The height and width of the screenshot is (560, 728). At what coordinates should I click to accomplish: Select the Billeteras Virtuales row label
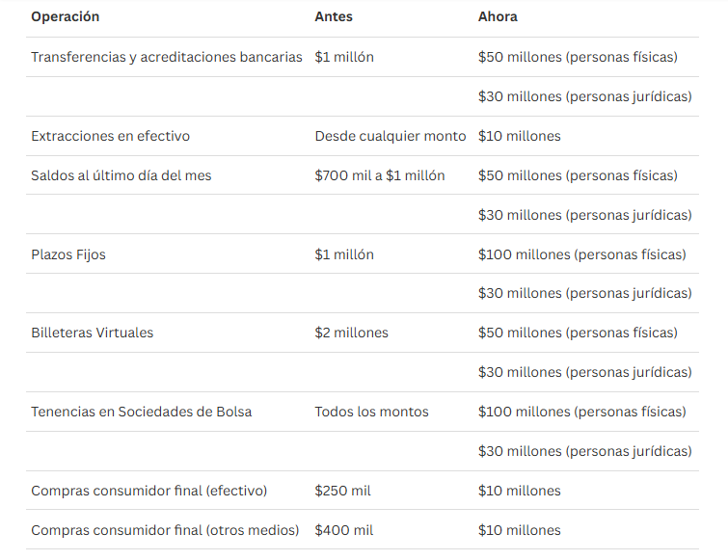click(92, 333)
